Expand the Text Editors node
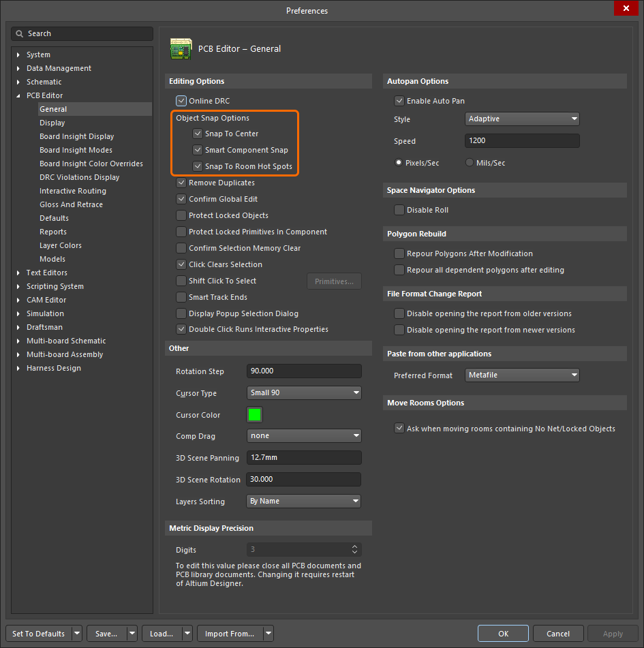This screenshot has height=648, width=644. point(18,273)
